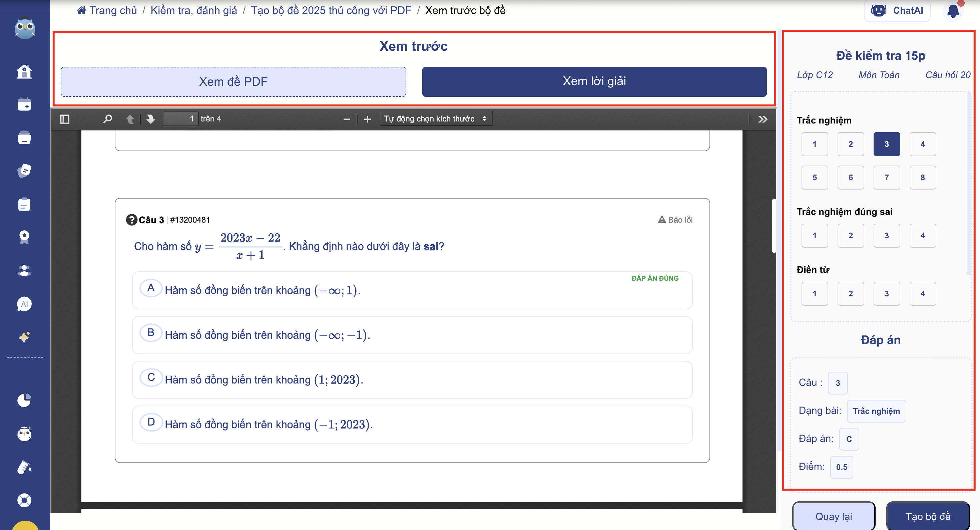Toggle the PDF viewer sidebar panel

[x=65, y=119]
